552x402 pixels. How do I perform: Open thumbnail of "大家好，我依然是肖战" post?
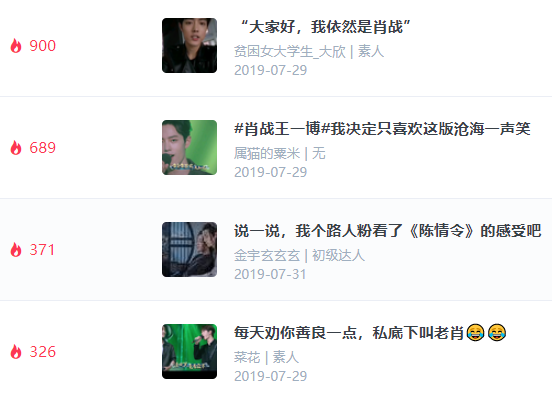(189, 45)
